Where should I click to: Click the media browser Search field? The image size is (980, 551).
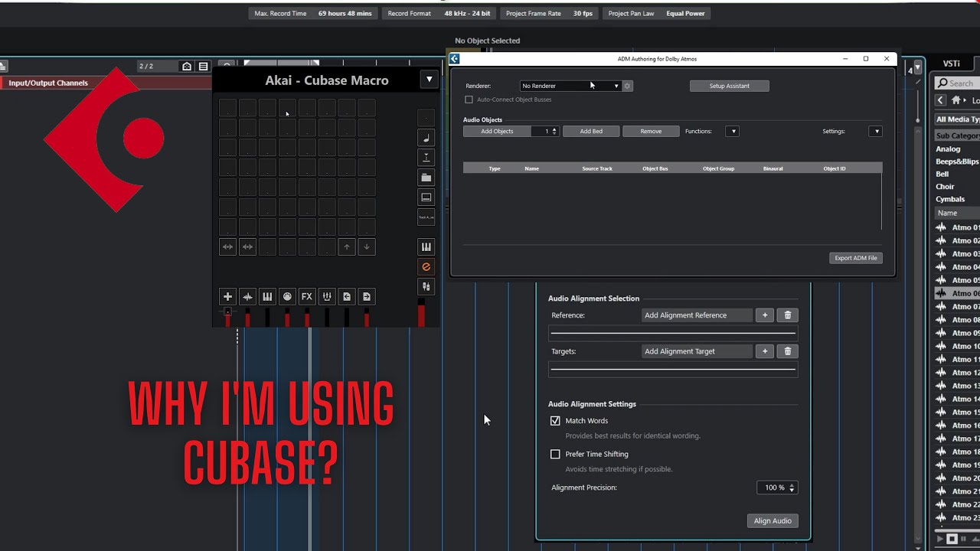tap(957, 83)
